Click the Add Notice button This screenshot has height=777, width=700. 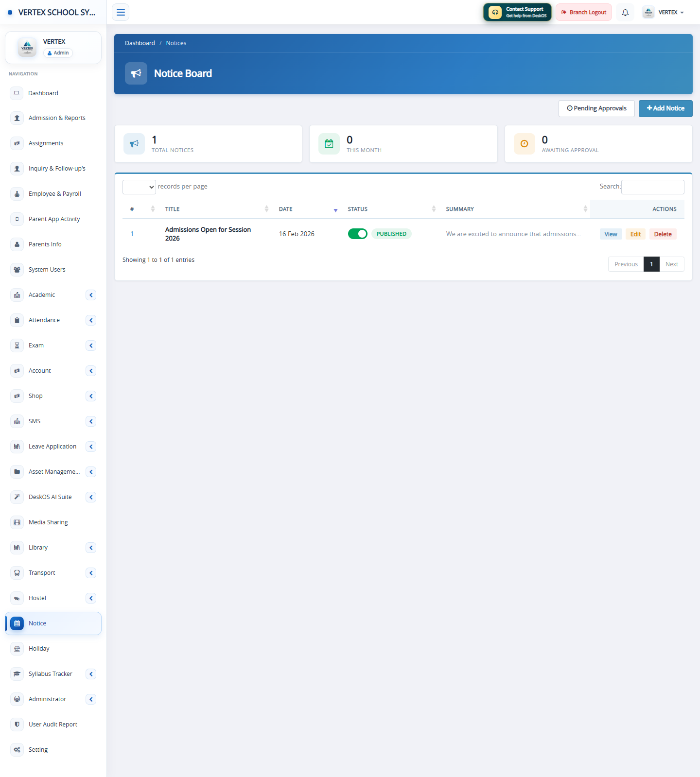point(665,108)
